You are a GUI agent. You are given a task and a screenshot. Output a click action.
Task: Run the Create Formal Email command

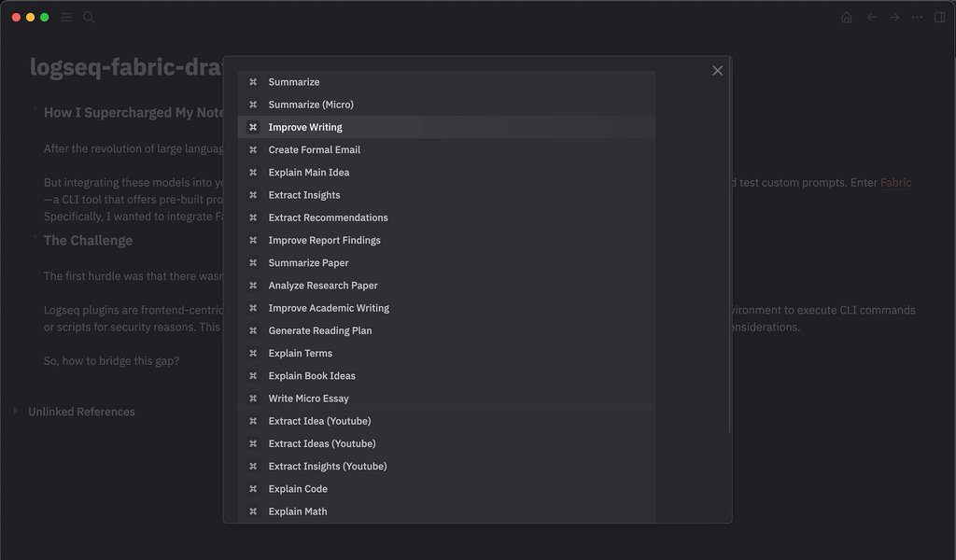click(x=446, y=149)
